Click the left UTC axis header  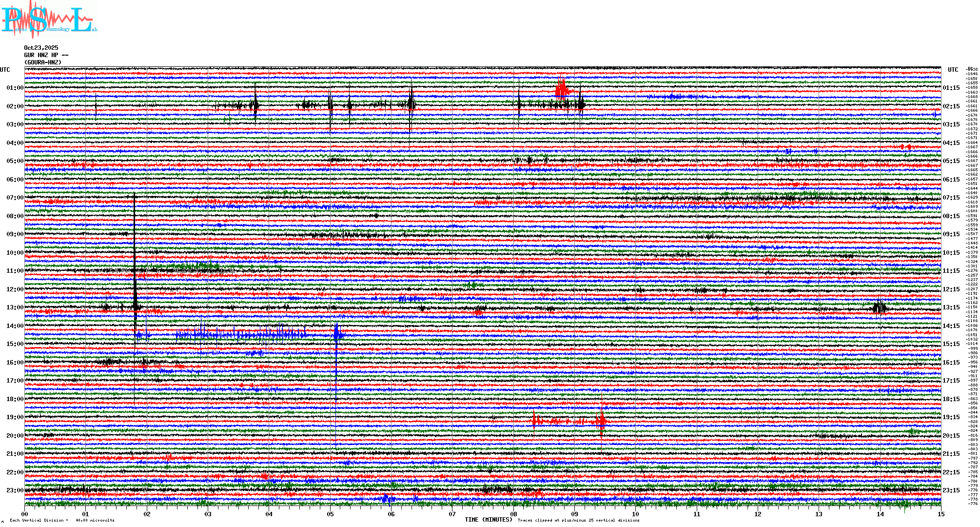point(5,70)
